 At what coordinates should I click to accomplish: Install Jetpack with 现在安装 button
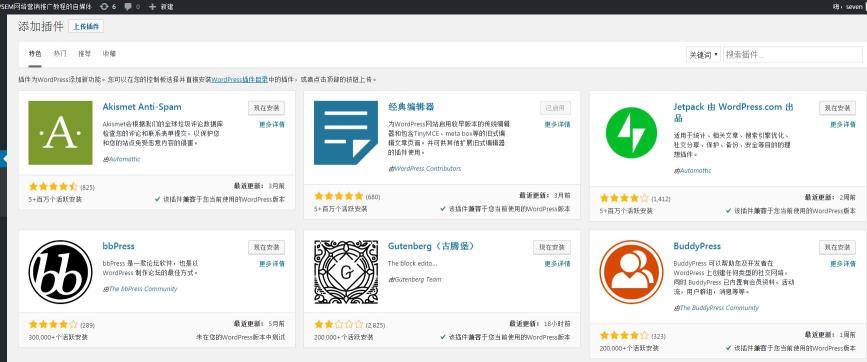point(837,108)
